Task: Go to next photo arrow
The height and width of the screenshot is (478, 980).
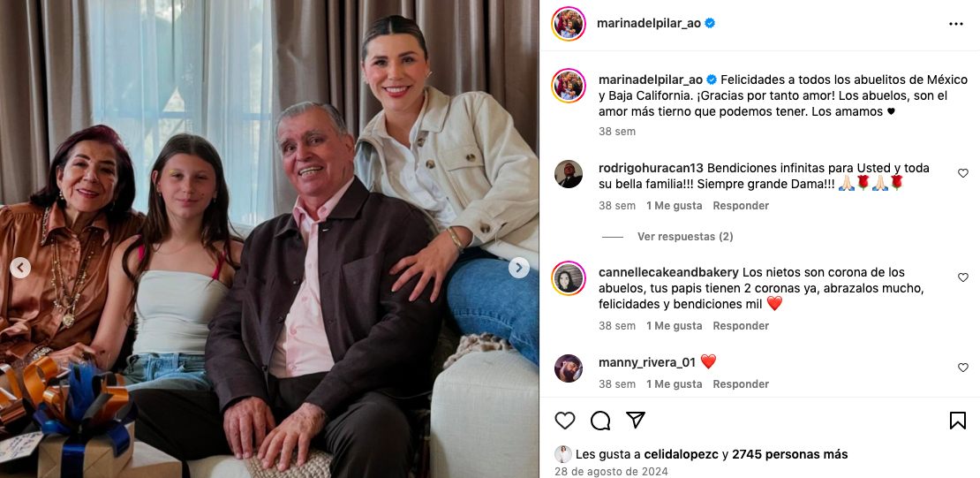Action: [519, 268]
